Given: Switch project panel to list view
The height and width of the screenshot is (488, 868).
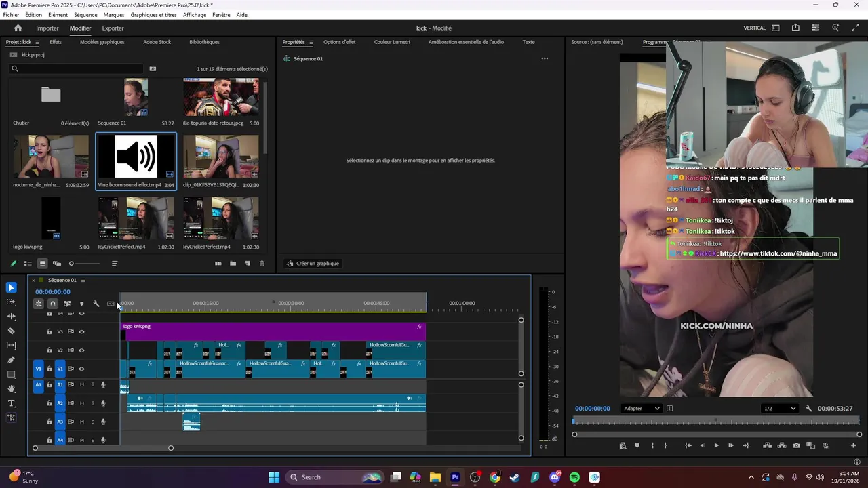Looking at the screenshot, I should pyautogui.click(x=28, y=264).
